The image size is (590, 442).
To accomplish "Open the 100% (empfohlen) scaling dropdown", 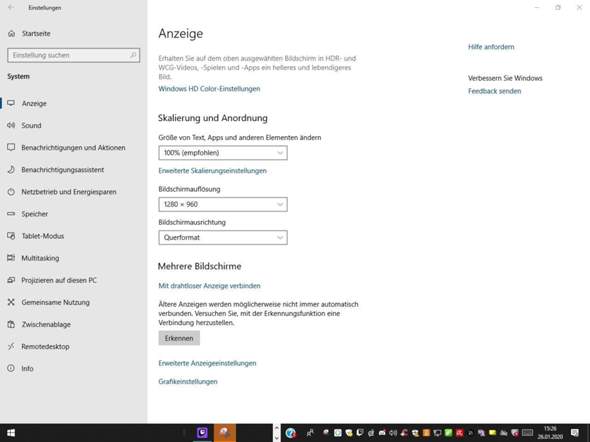I will (x=223, y=153).
